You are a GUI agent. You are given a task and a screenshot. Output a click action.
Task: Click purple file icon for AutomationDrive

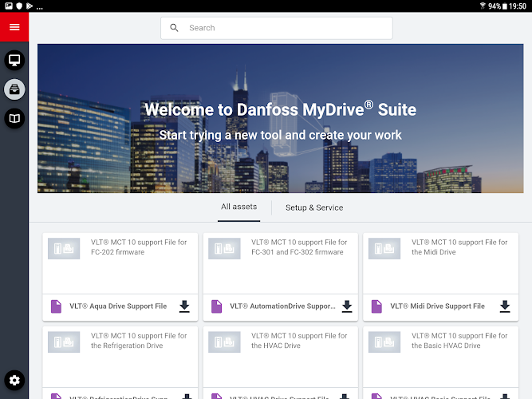[x=216, y=306]
